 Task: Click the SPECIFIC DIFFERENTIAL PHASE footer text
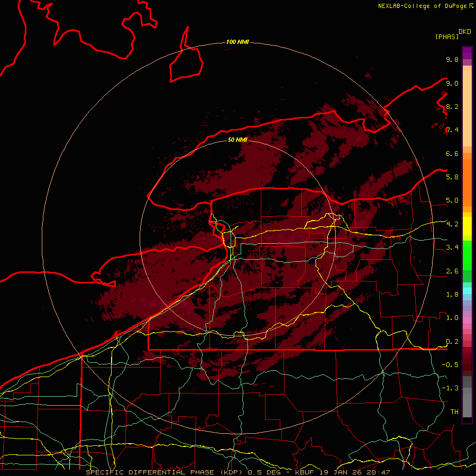[151, 472]
